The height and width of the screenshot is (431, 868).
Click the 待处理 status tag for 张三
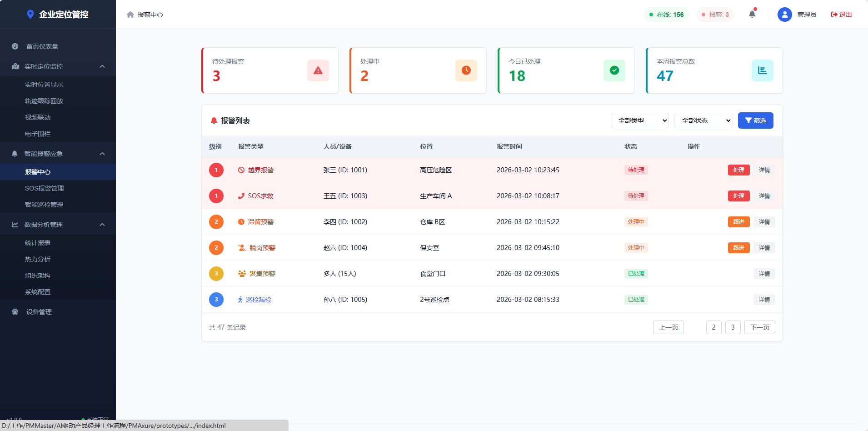[x=636, y=170]
